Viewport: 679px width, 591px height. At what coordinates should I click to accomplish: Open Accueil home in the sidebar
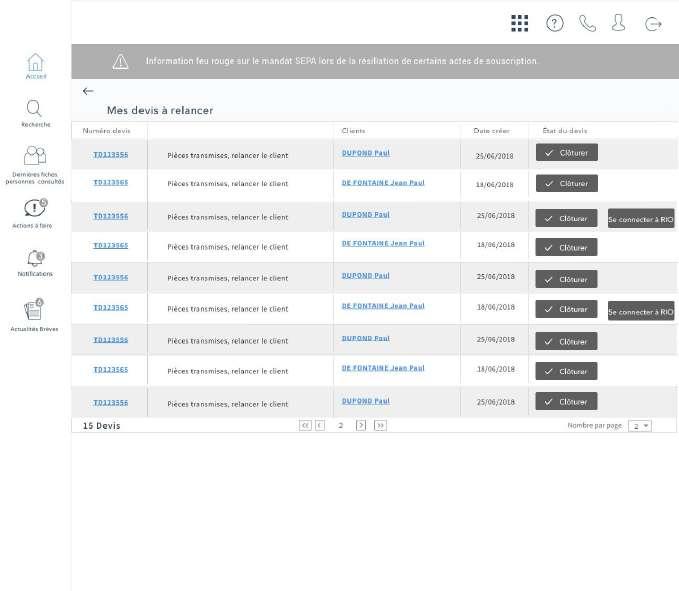(x=36, y=66)
